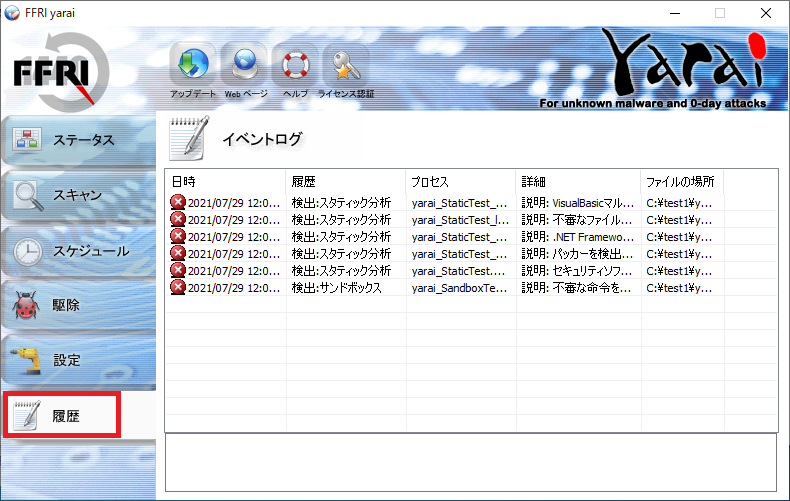Click 説明: セキュリティソフ... detail cell
The height and width of the screenshot is (501, 790).
[x=577, y=271]
